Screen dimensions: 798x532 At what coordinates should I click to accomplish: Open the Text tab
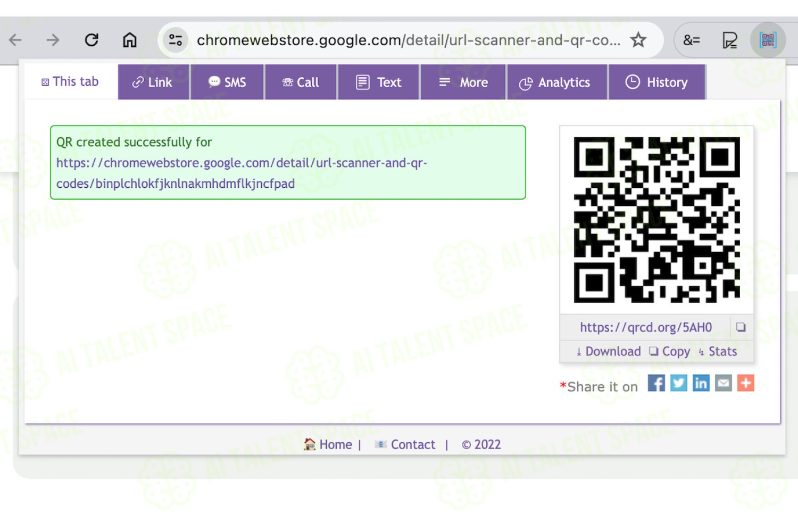pos(378,82)
